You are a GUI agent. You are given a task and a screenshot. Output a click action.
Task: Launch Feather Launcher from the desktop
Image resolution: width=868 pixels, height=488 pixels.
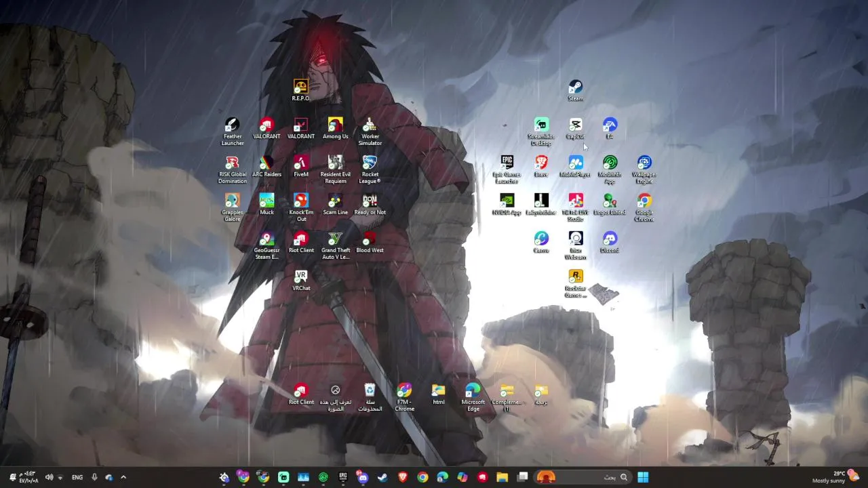pyautogui.click(x=232, y=131)
